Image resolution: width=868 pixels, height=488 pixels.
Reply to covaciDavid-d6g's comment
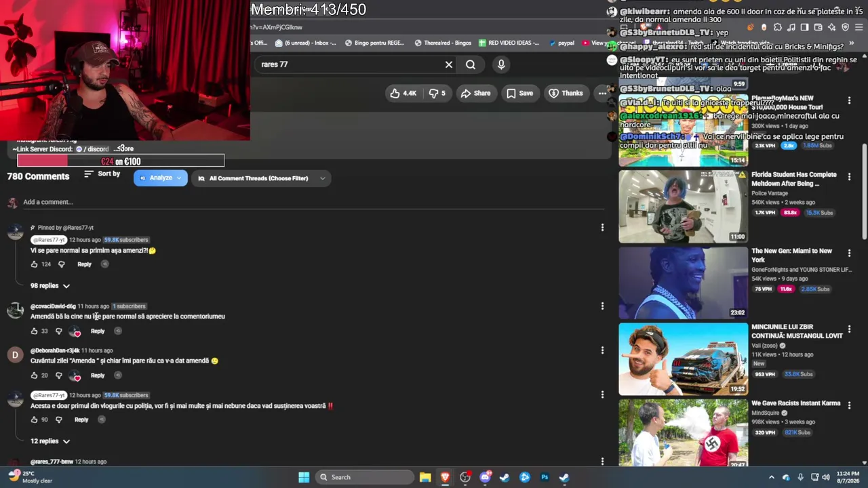point(98,331)
